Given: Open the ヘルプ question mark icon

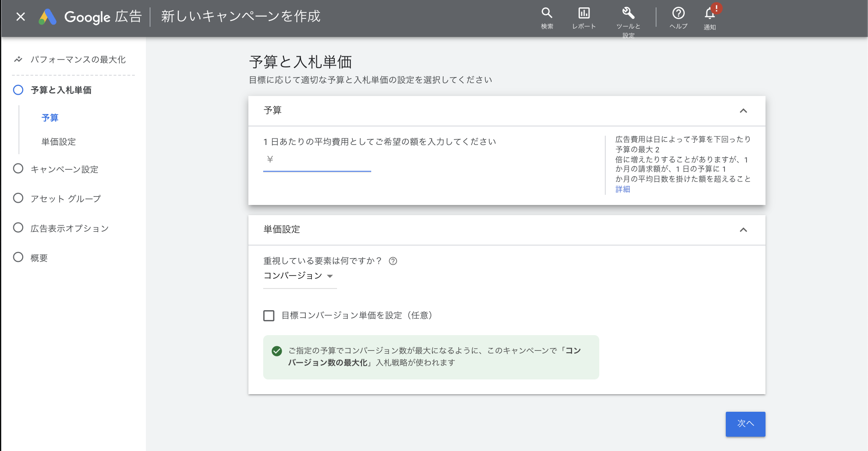Looking at the screenshot, I should tap(677, 12).
